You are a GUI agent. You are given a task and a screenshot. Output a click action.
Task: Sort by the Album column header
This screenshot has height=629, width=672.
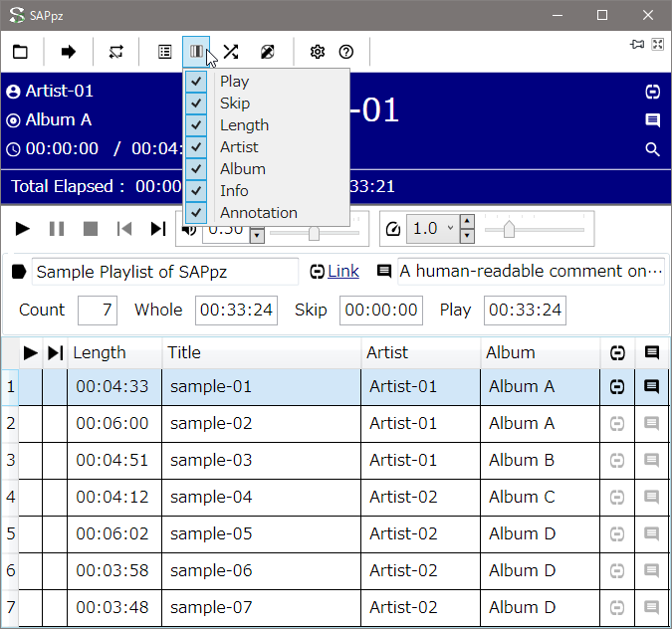pyautogui.click(x=540, y=353)
